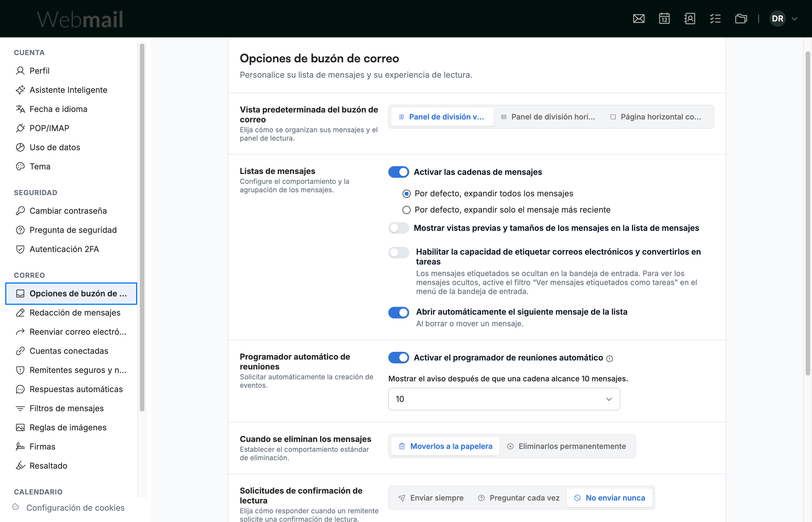Click the question icon for Pregunta de seguridad
The height and width of the screenshot is (522, 812).
pos(20,230)
